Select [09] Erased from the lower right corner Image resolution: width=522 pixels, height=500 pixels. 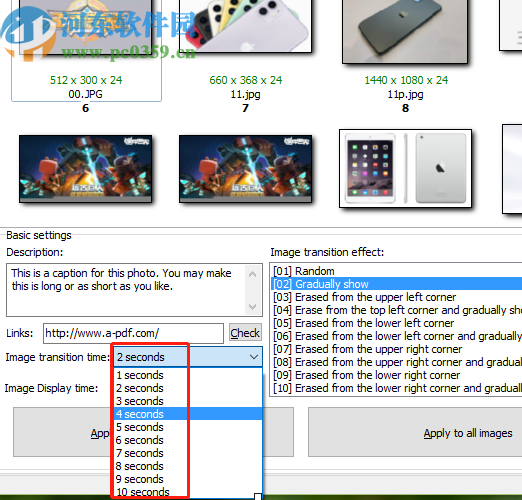tap(396, 375)
